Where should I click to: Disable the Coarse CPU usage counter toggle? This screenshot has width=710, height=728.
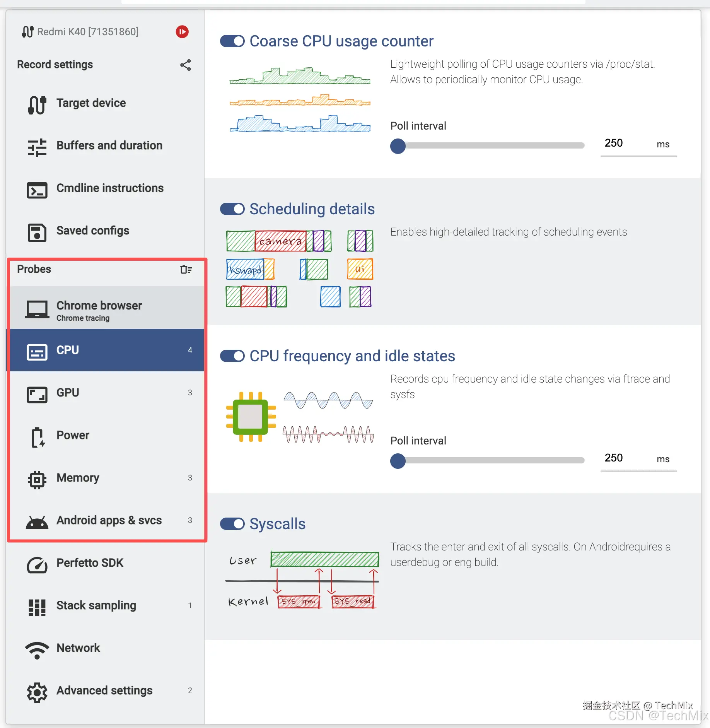(232, 41)
